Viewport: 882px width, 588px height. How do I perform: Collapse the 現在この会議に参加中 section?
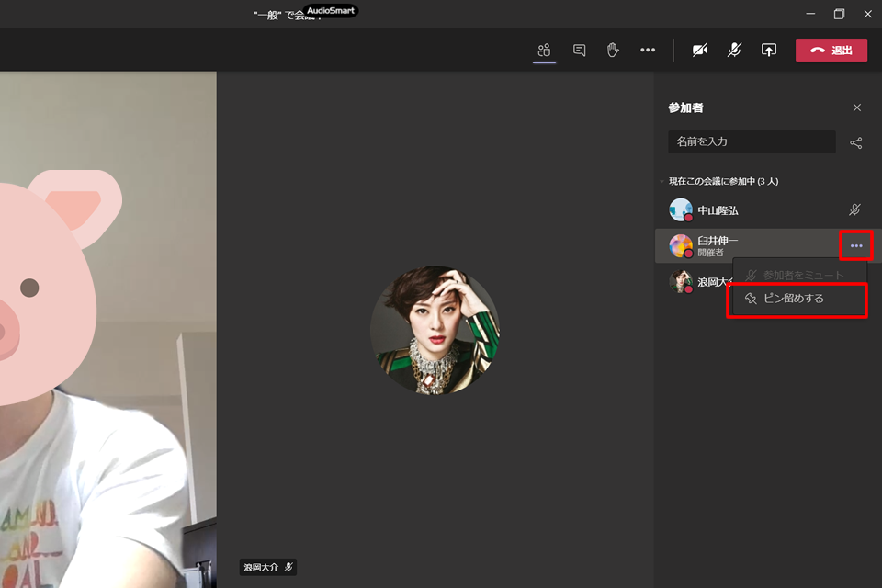663,181
